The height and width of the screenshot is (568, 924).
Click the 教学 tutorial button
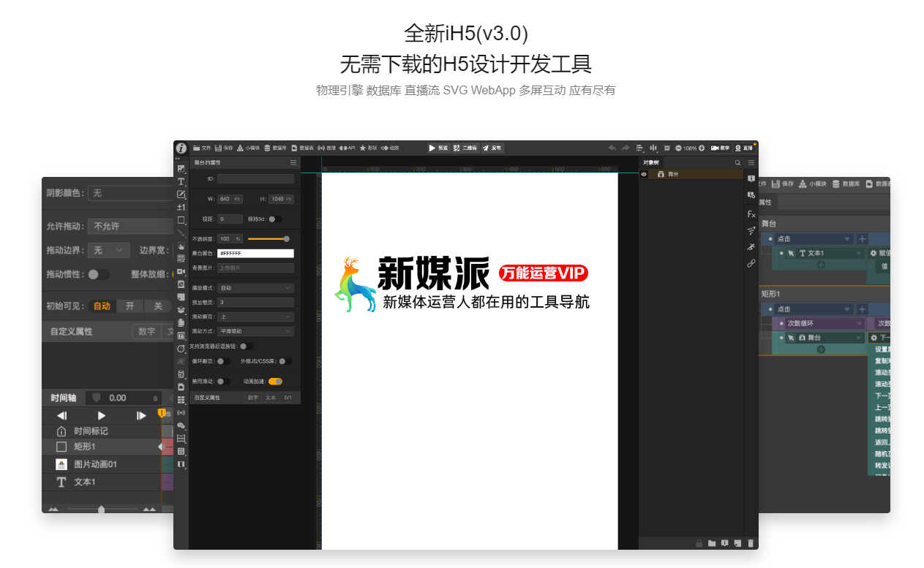click(x=720, y=148)
